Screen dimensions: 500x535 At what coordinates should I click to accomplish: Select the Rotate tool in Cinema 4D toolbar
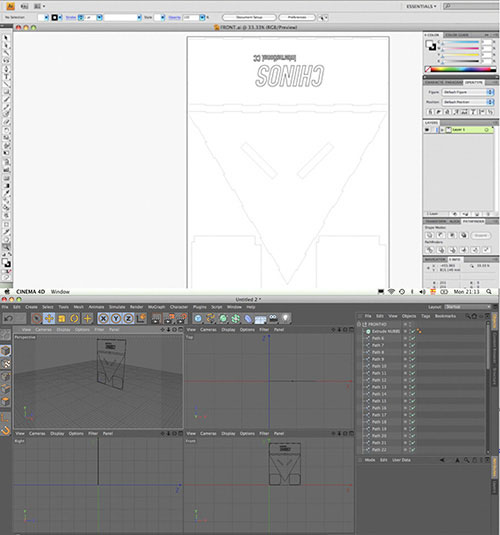[x=74, y=318]
